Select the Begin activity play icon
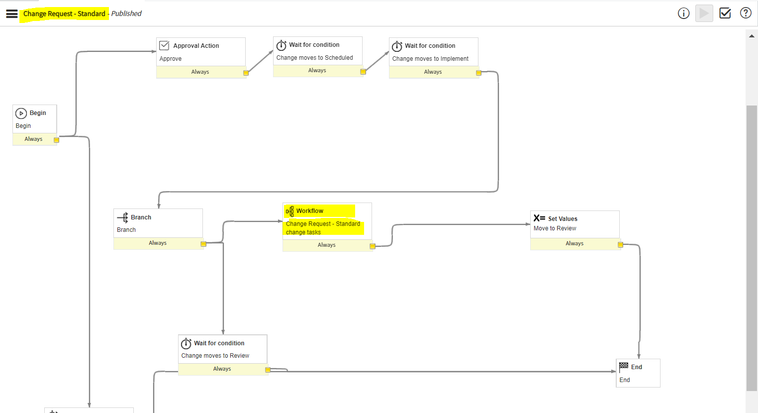758x413 pixels. tap(21, 113)
